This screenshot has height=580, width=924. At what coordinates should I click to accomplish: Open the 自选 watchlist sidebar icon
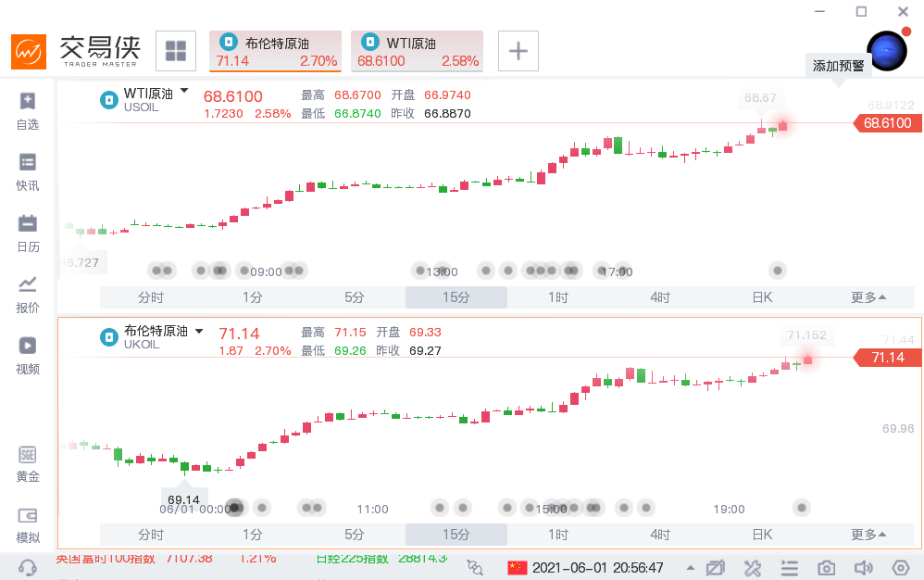pos(27,111)
